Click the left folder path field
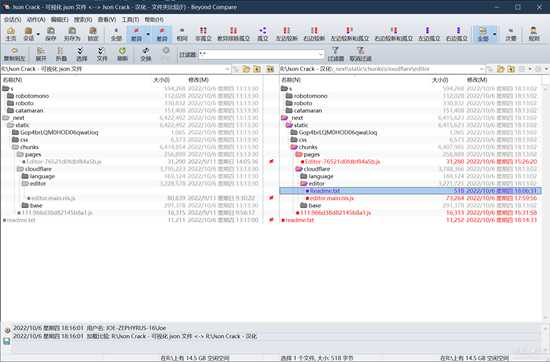This screenshot has height=362, width=550. 113,69
